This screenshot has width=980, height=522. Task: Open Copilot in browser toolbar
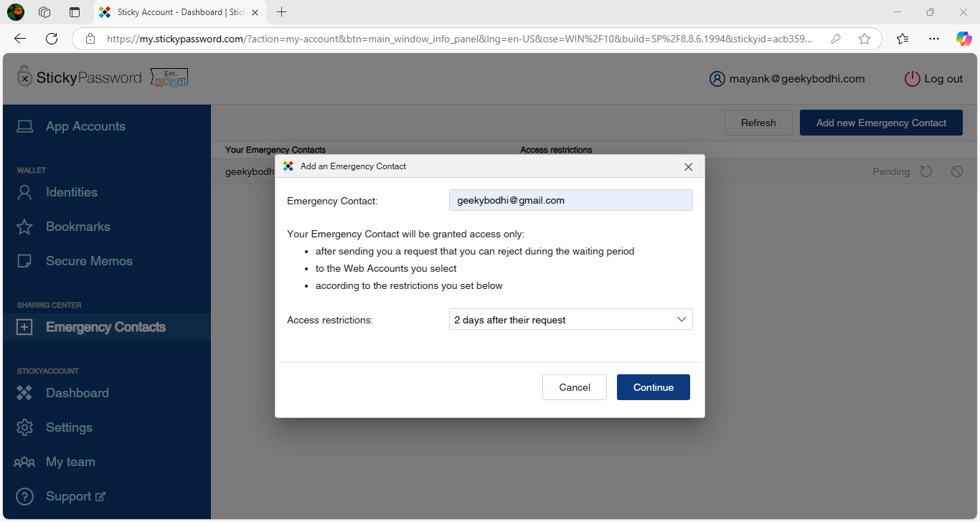pos(964,39)
